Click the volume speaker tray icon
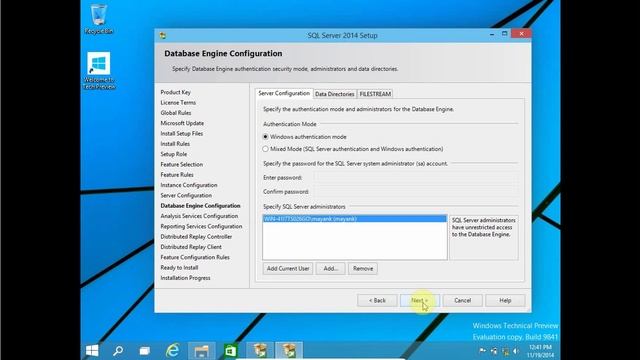The image size is (640, 360). [x=516, y=351]
